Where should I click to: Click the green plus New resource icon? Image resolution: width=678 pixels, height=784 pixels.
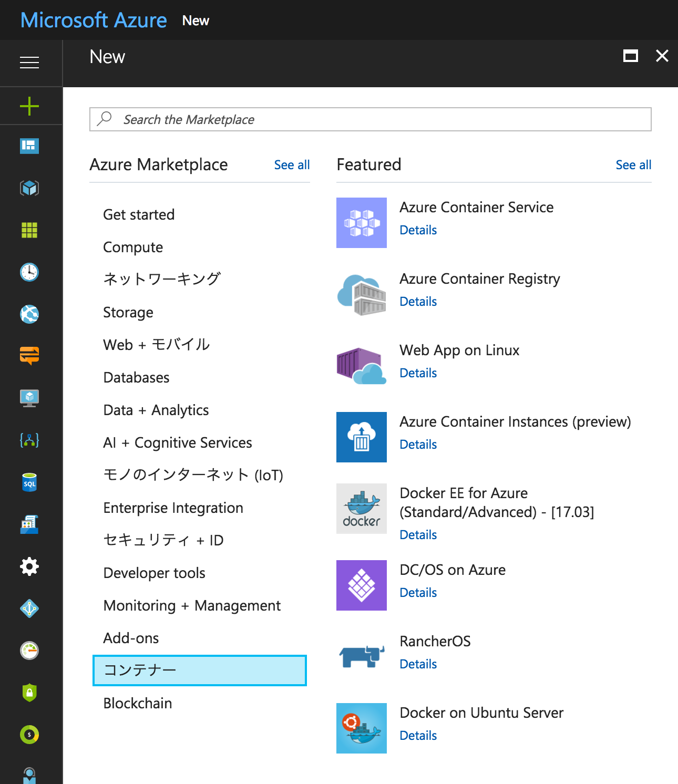pyautogui.click(x=29, y=106)
